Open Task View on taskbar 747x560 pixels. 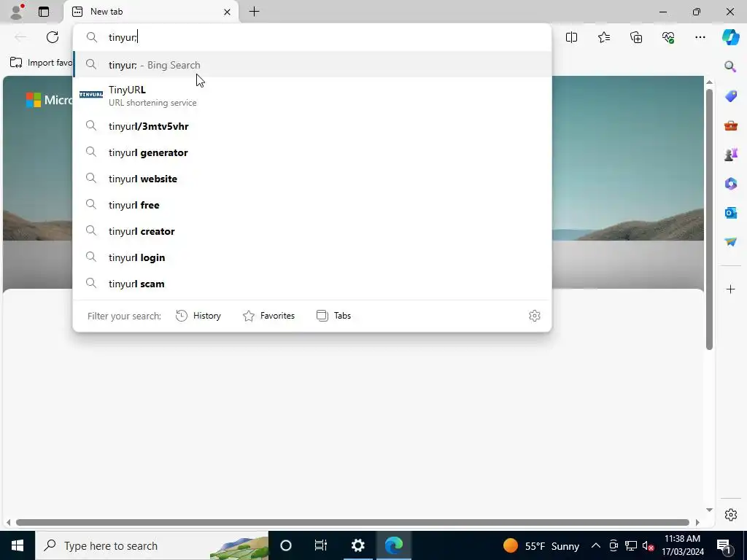pos(321,545)
